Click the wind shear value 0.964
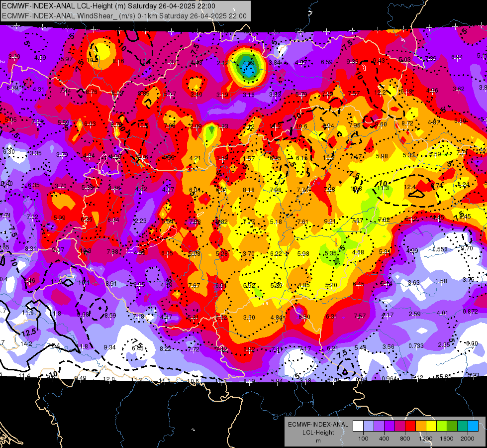This screenshot has height=448, width=487. (x=389, y=378)
